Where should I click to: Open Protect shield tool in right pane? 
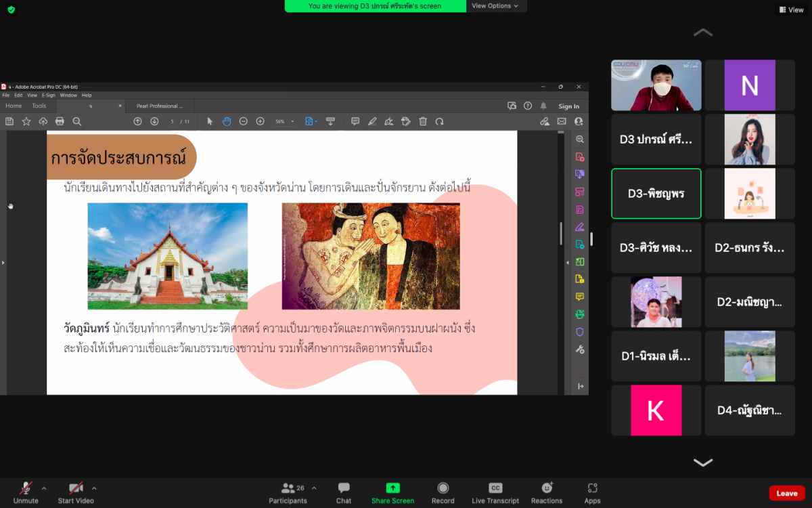[x=580, y=332]
